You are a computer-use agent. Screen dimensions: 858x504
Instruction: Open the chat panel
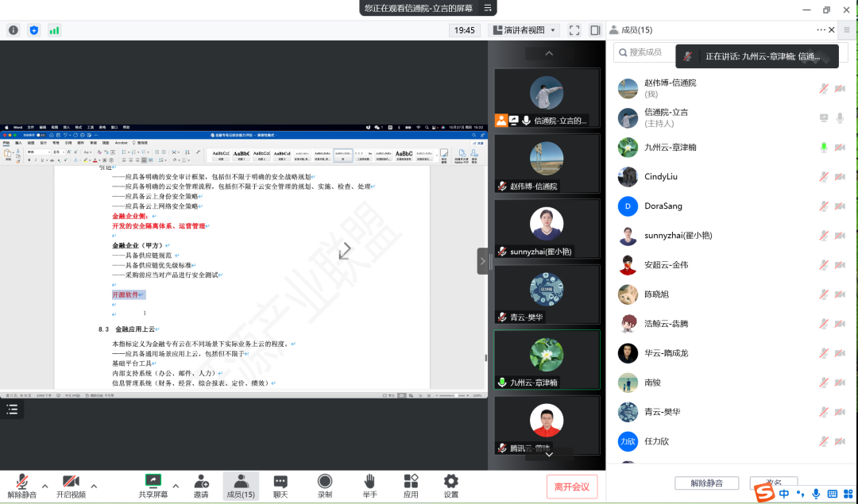tap(280, 486)
